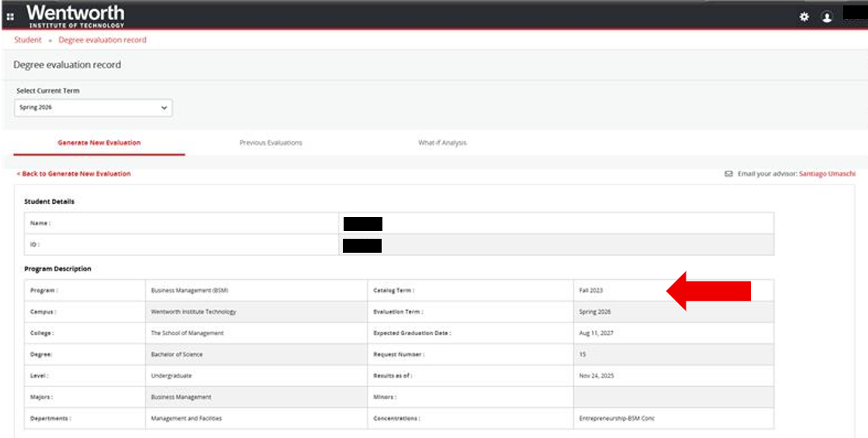Open the user profile icon
868x438 pixels.
[x=827, y=17]
